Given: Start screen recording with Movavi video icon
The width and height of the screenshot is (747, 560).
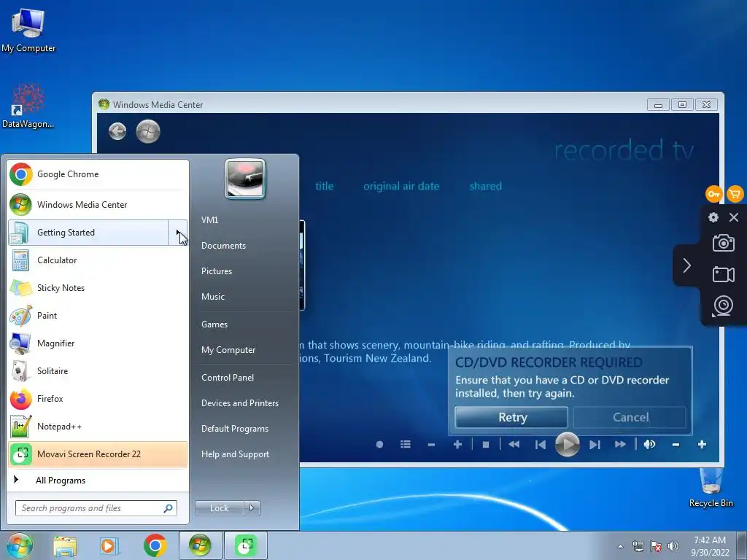Looking at the screenshot, I should click(x=723, y=275).
